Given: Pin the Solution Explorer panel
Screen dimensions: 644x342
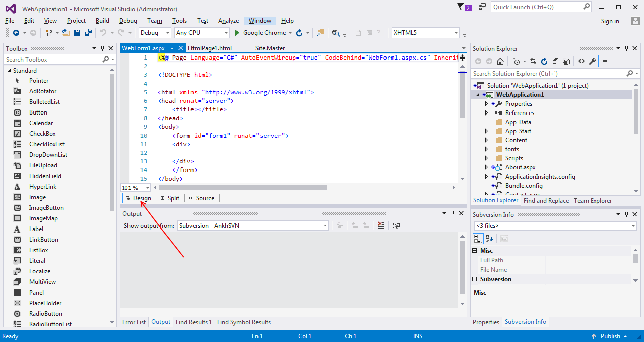Looking at the screenshot, I should [626, 48].
